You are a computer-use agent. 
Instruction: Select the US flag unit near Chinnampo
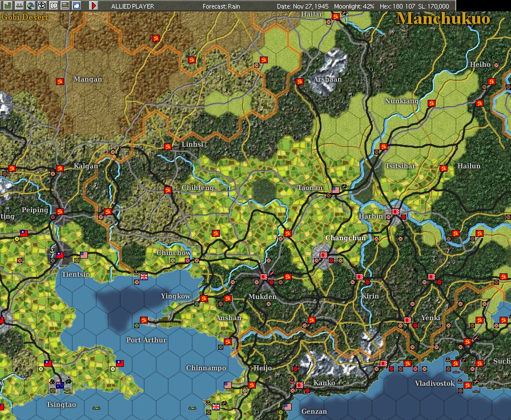point(228,385)
